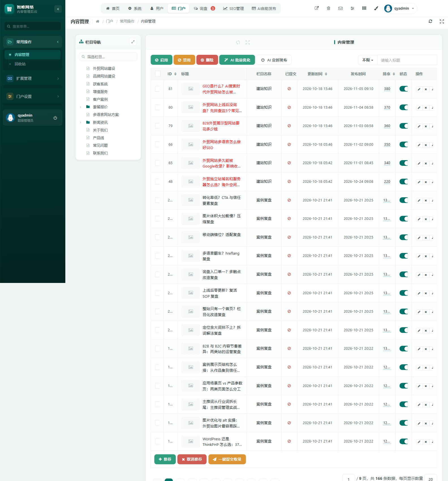448x481 pixels.
Task: Click the power logout icon beside qyadmin
Action: (55, 118)
